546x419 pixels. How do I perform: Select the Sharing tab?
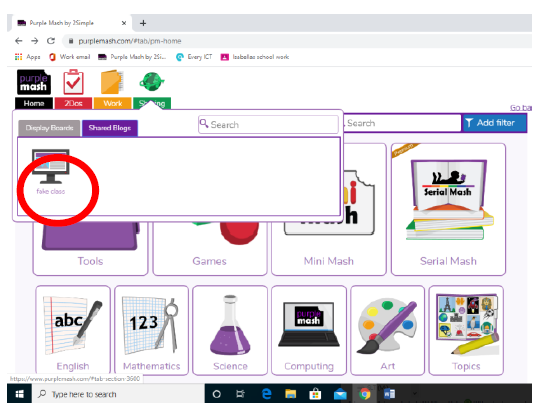(152, 103)
